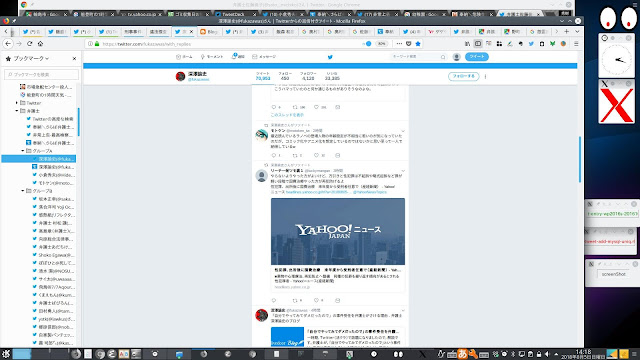
Task: Open the Firefox hamburger menu
Action: (576, 44)
